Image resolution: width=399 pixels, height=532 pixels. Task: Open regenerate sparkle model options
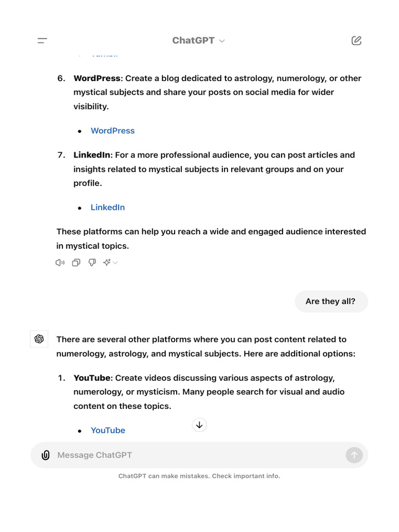110,262
